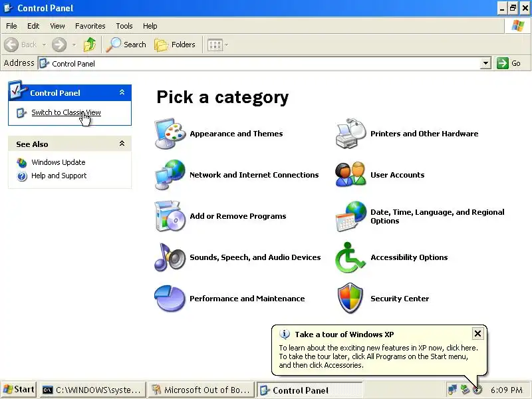The width and height of the screenshot is (532, 399).
Task: Click the Date, Time, Language calendar icon
Action: pos(351,216)
